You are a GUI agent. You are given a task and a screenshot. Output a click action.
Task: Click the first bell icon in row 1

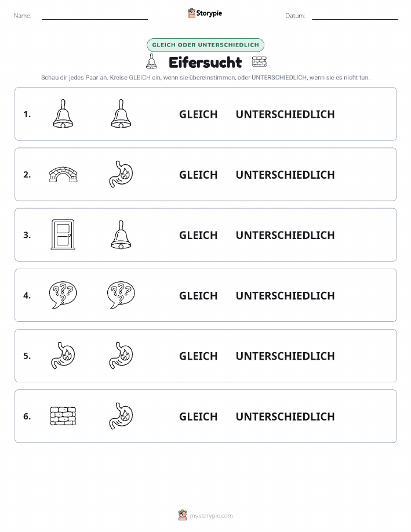[x=63, y=114]
